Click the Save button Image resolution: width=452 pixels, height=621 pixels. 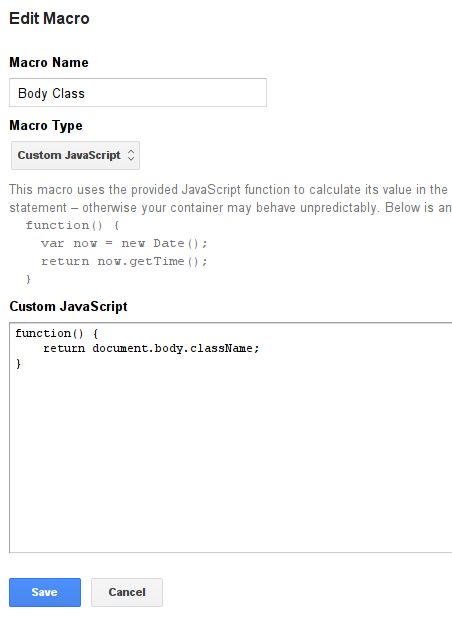pyautogui.click(x=45, y=592)
